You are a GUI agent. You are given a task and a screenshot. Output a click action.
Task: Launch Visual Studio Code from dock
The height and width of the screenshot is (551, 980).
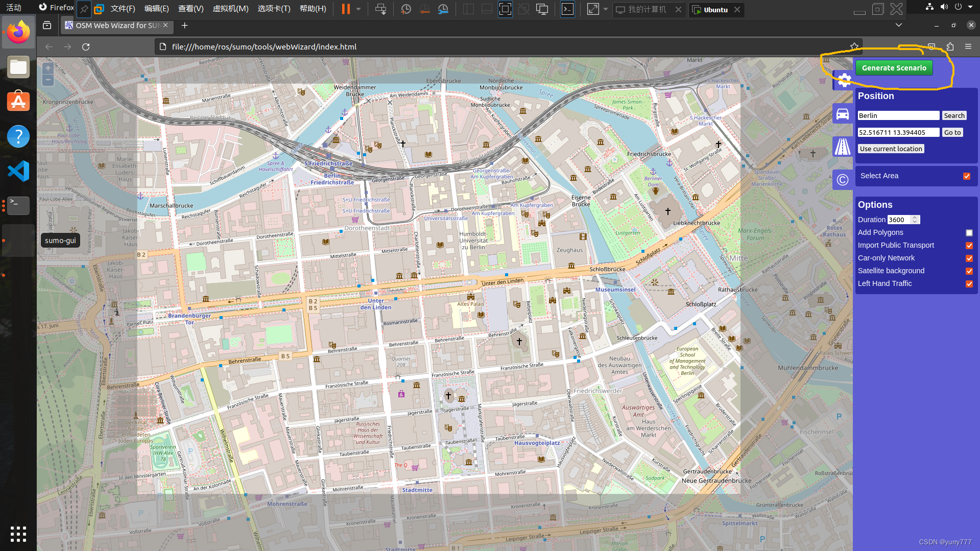18,171
